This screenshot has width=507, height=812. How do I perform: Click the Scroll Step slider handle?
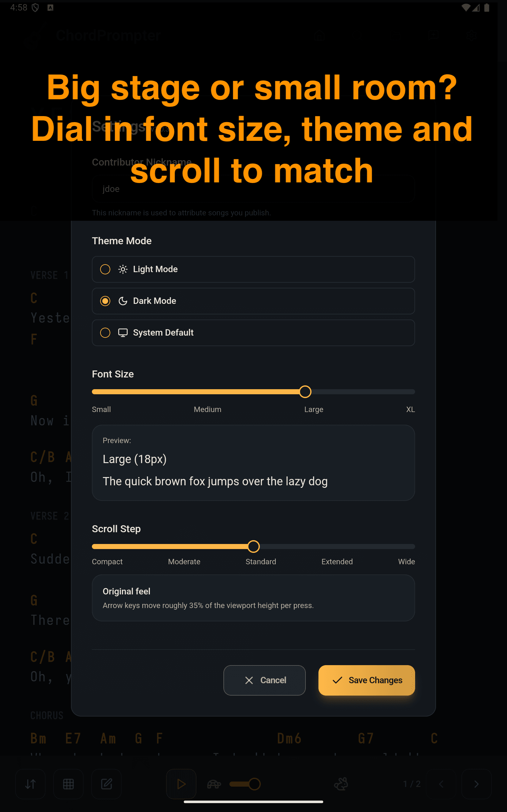pyautogui.click(x=253, y=546)
